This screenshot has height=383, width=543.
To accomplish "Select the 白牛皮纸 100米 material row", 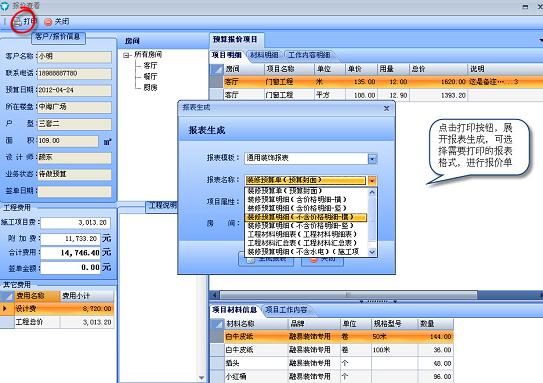I will 332,350.
